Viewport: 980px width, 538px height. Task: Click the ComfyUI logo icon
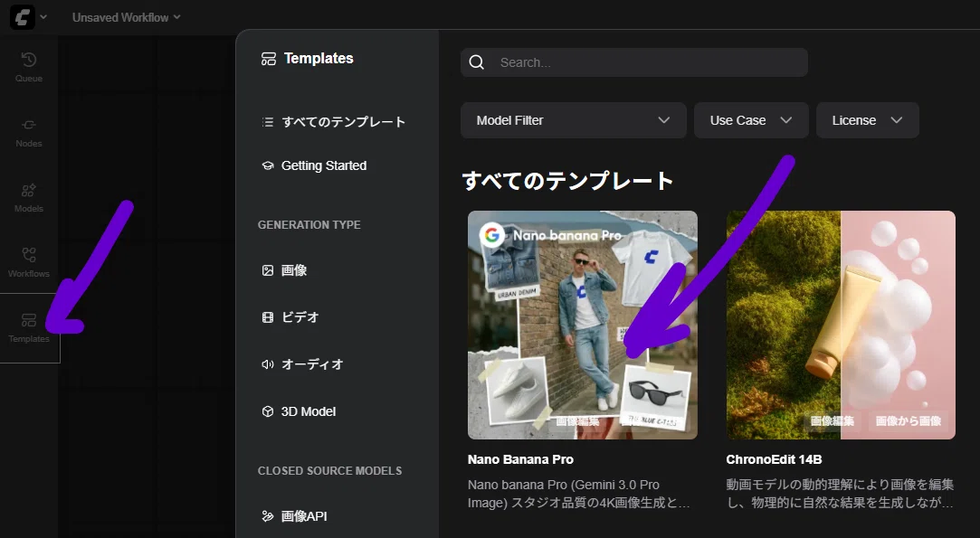click(x=23, y=17)
